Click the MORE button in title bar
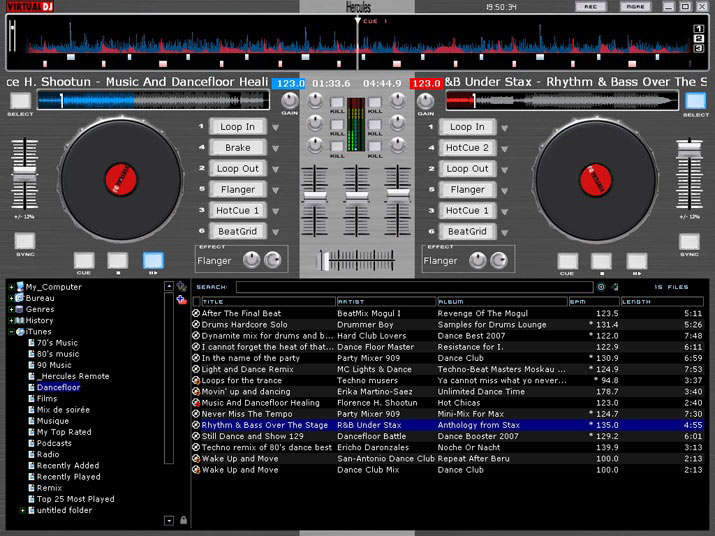Image resolution: width=715 pixels, height=536 pixels. (x=635, y=7)
